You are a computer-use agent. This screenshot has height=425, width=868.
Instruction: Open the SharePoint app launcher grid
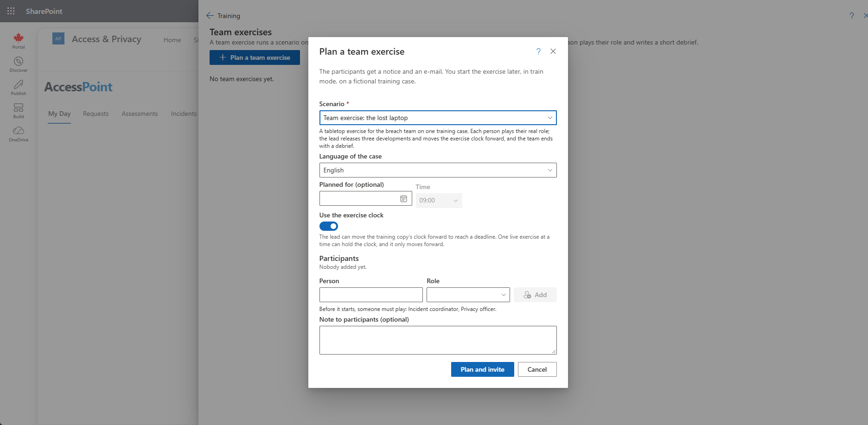[x=11, y=11]
